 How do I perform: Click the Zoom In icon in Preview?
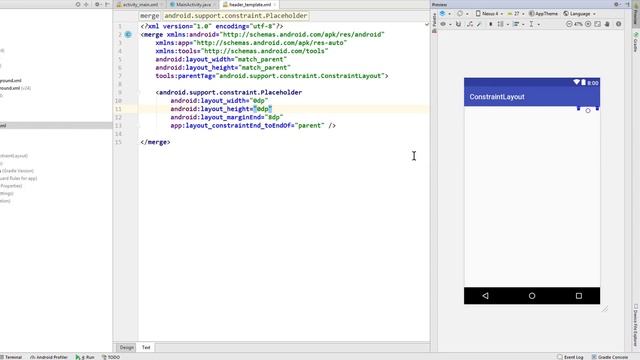tap(588, 24)
